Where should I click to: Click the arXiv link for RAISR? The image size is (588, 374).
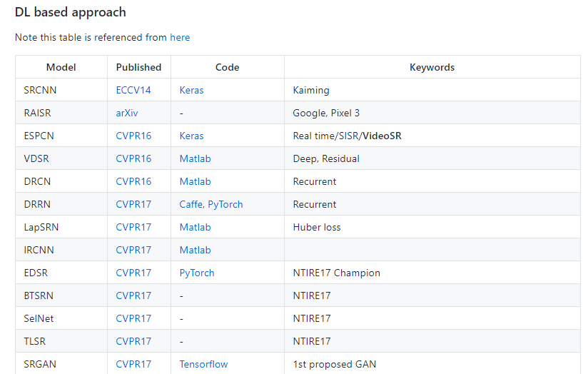[127, 113]
